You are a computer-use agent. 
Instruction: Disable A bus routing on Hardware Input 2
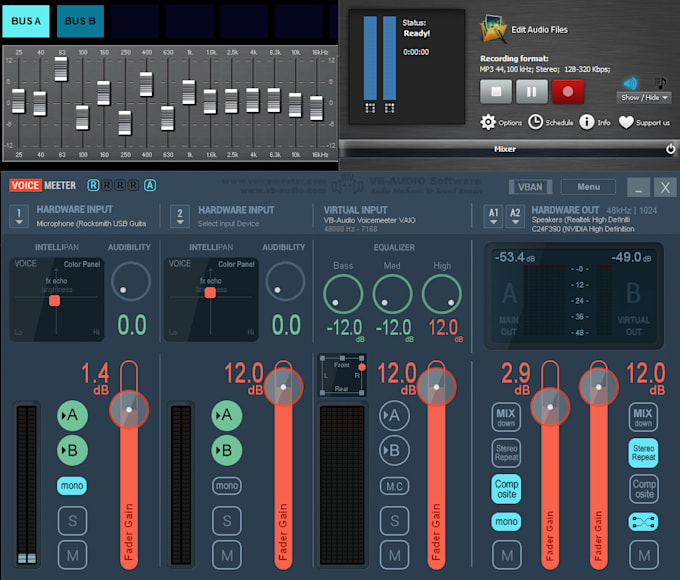coord(227,415)
